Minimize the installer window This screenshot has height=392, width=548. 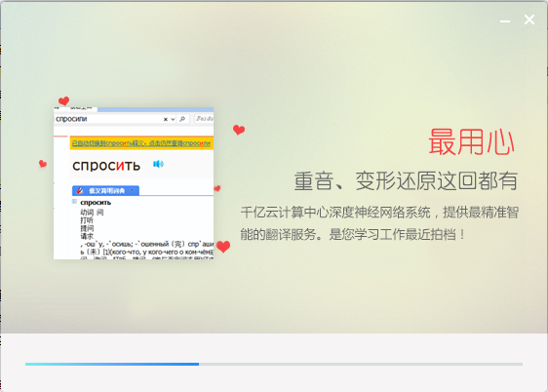point(505,21)
